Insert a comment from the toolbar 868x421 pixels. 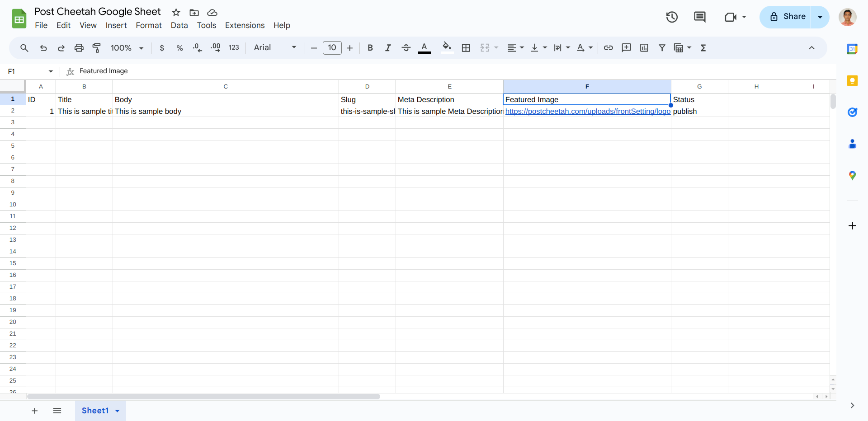coord(626,48)
